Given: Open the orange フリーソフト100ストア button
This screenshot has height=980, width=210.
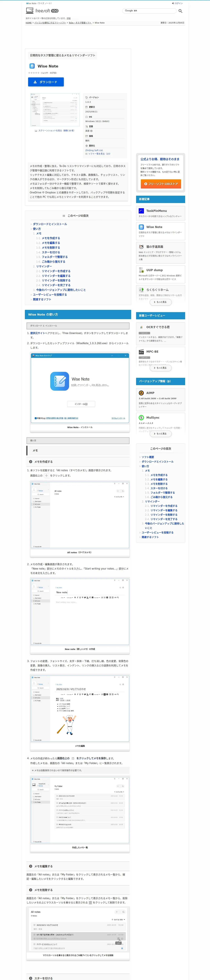Looking at the screenshot, I should (161, 184).
